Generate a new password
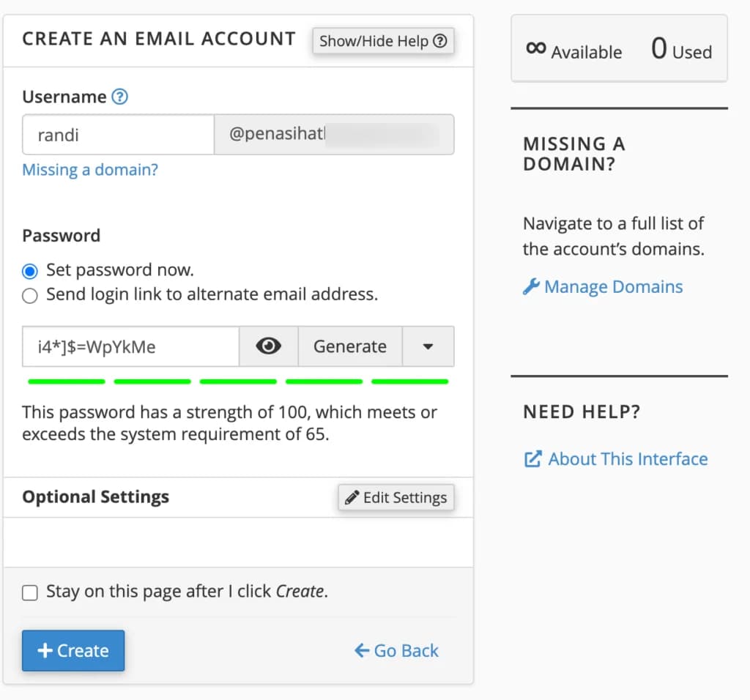This screenshot has width=750, height=700. point(350,346)
